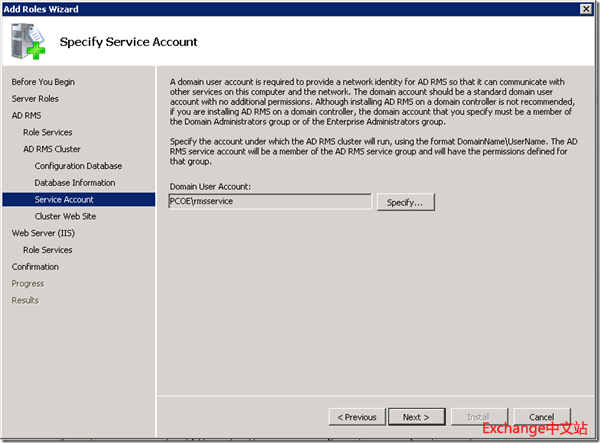Open the AD RMS section

(x=26, y=115)
